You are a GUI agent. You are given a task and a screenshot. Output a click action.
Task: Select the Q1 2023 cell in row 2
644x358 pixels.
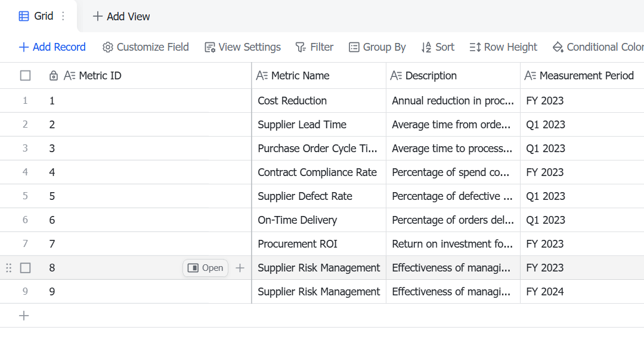tap(582, 125)
